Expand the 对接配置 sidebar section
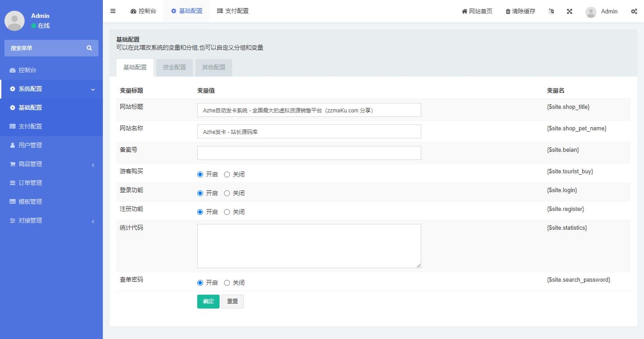Viewport: 644px width, 339px height. pos(30,220)
